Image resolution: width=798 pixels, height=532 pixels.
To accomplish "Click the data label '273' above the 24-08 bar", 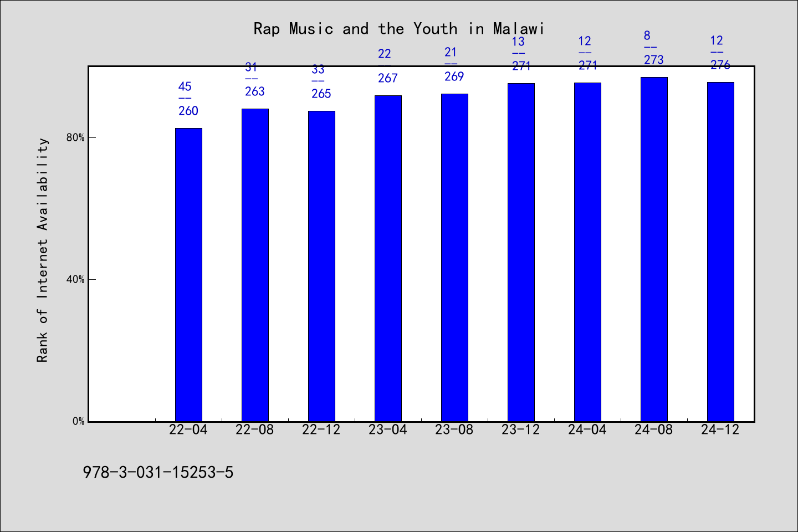I will click(x=654, y=60).
